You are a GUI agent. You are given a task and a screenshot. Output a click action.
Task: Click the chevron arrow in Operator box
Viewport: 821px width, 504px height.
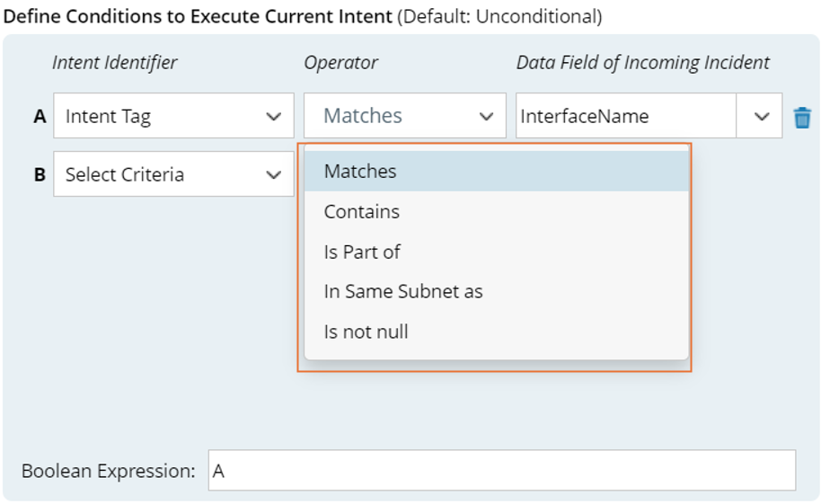click(x=486, y=117)
